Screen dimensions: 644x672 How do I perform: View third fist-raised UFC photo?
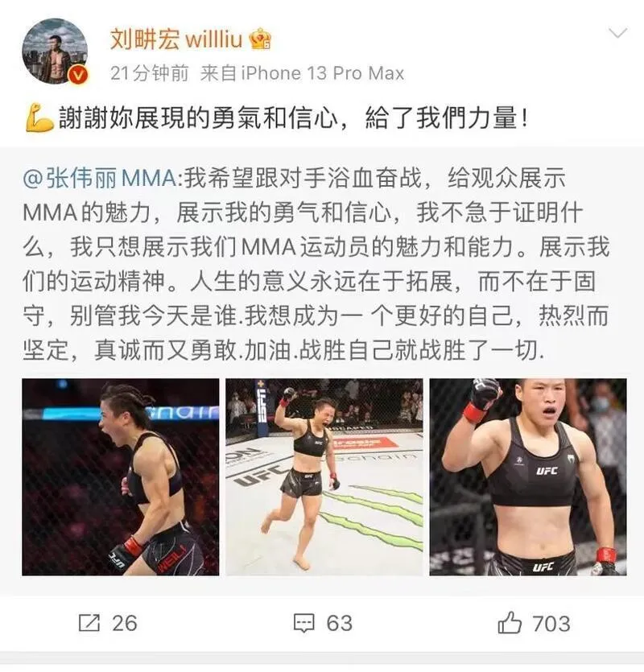528,476
